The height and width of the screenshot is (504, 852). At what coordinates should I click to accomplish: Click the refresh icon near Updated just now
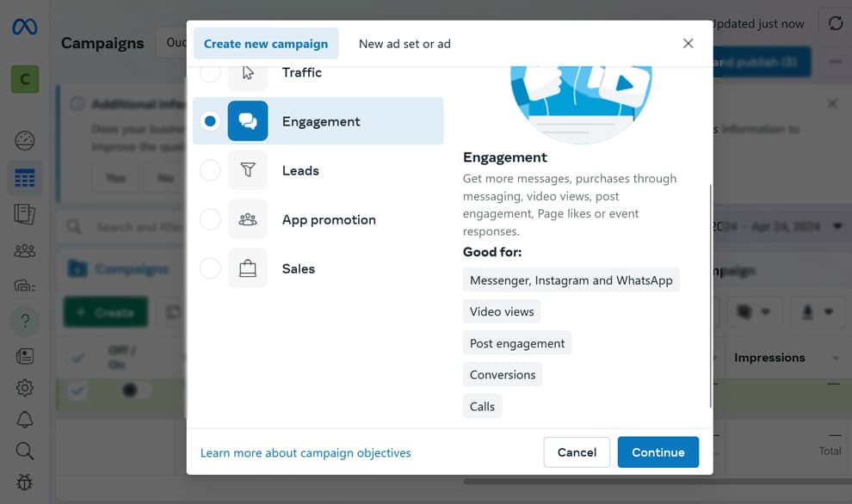835,23
